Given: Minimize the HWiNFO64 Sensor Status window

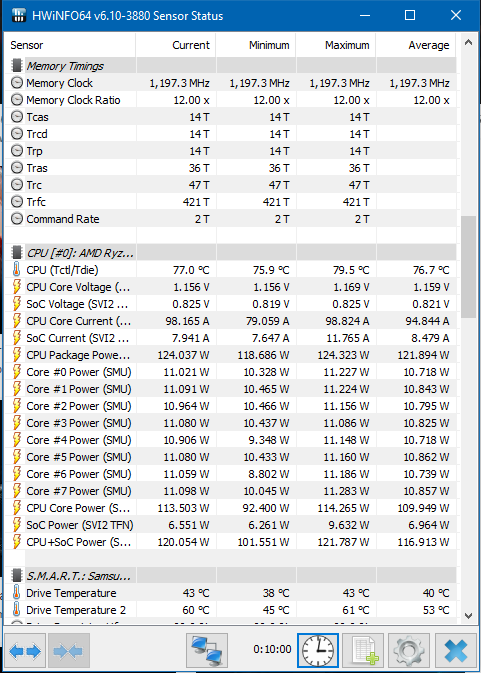Looking at the screenshot, I should point(365,15).
